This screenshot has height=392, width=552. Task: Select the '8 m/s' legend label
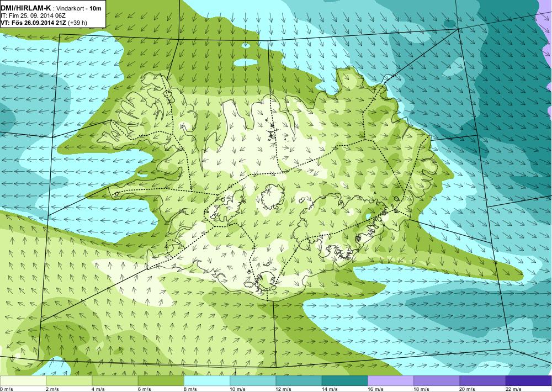190,389
